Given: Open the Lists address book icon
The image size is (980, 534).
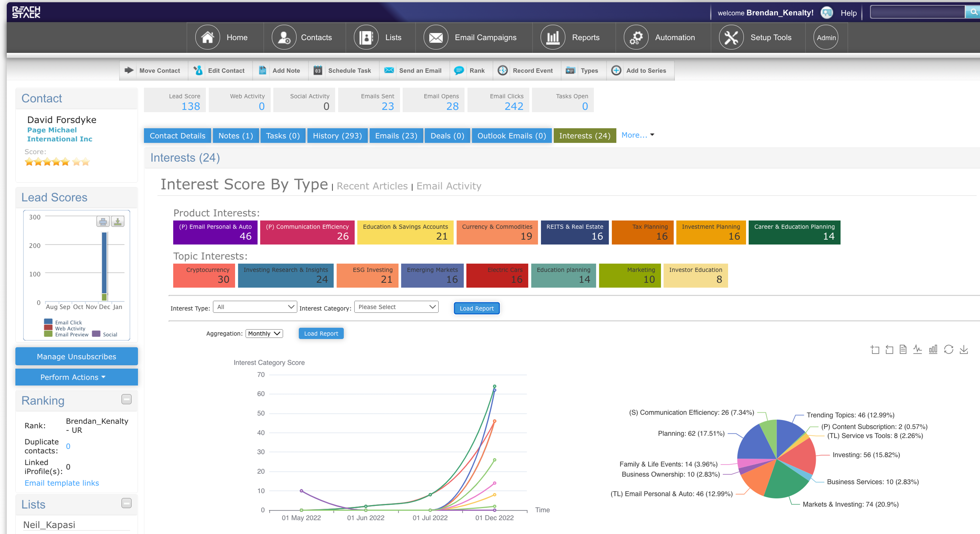Looking at the screenshot, I should pos(366,37).
